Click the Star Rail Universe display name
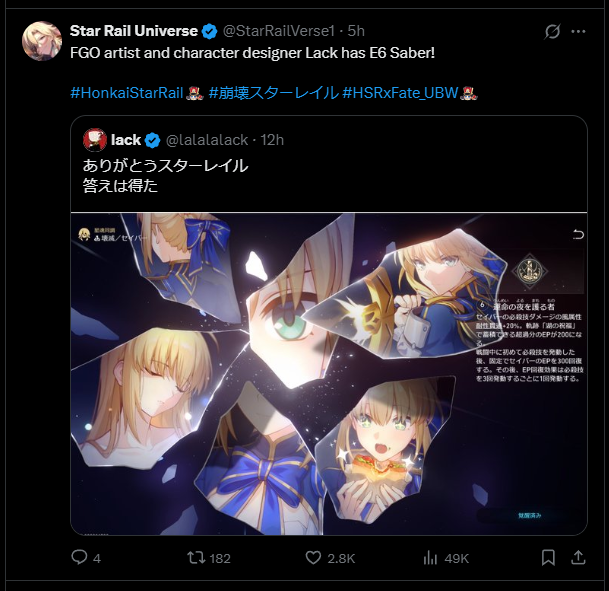 tap(134, 31)
